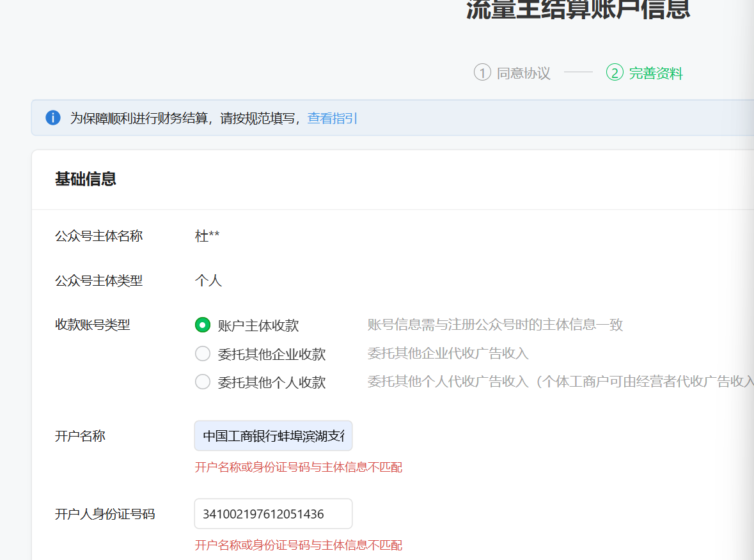Click hint 委托其他企业代收广告收入
This screenshot has height=560, width=754.
(x=448, y=354)
